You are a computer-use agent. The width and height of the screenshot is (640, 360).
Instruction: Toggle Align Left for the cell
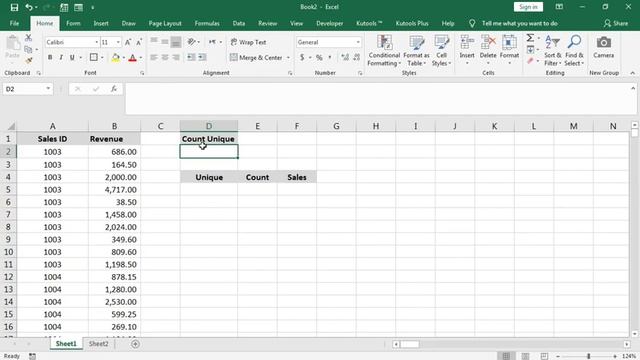click(x=153, y=58)
